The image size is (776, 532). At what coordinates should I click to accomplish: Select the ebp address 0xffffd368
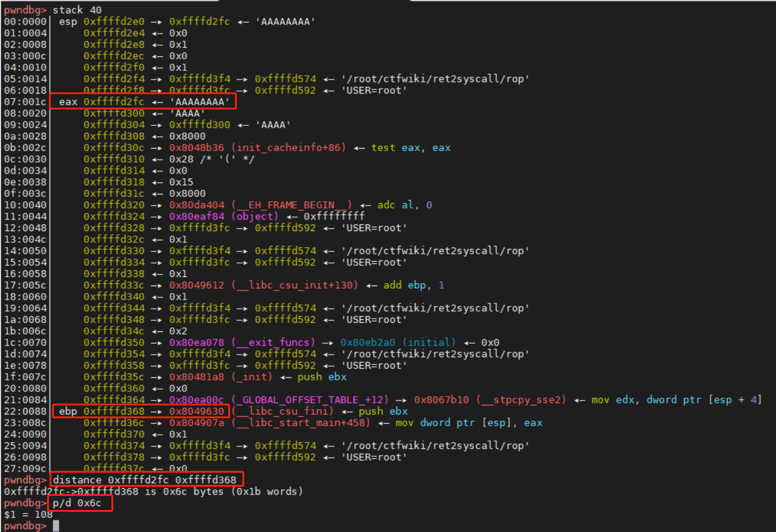(x=114, y=411)
